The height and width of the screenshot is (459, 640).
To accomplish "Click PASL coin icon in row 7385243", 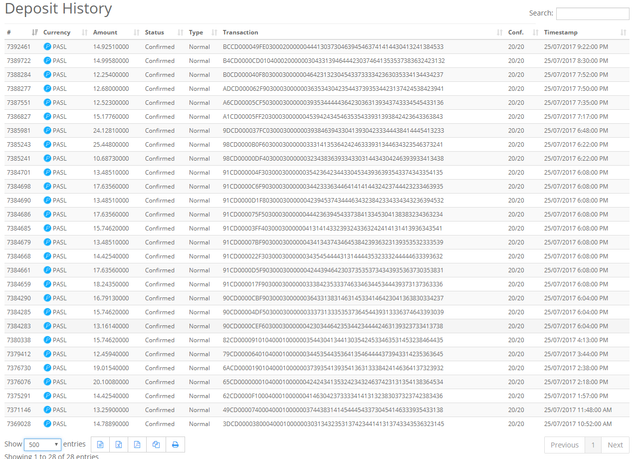I will pyautogui.click(x=47, y=144).
